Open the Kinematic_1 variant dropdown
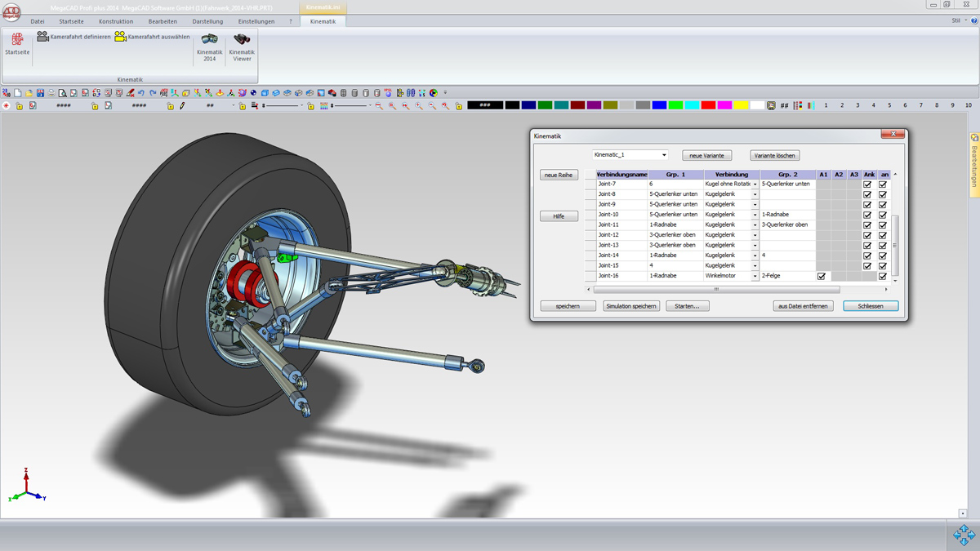Viewport: 980px width, 551px height. 664,155
